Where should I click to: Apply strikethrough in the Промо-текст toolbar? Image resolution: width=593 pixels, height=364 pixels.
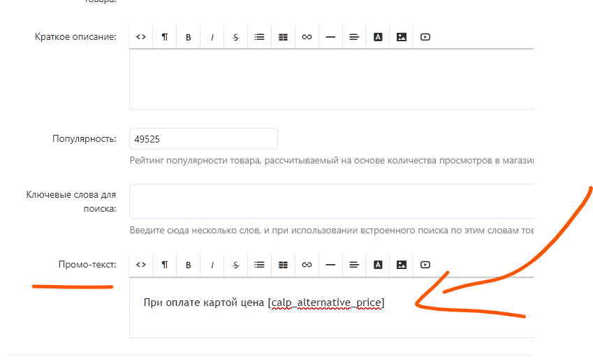pyautogui.click(x=236, y=265)
